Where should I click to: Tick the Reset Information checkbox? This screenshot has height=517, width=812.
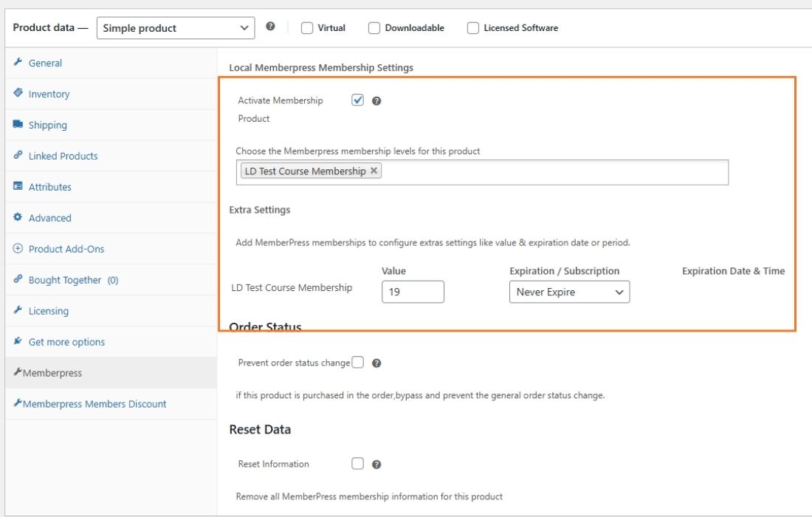(358, 464)
